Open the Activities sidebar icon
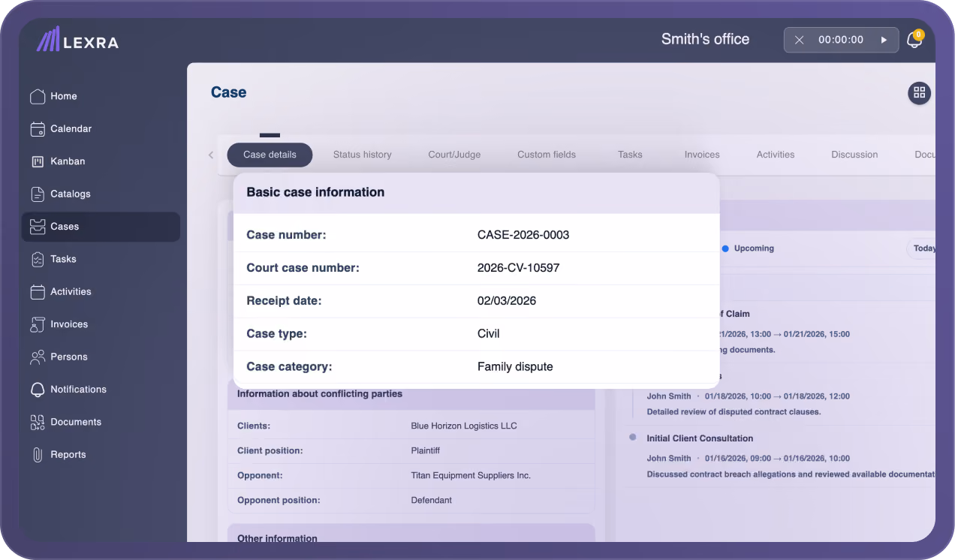 38,292
